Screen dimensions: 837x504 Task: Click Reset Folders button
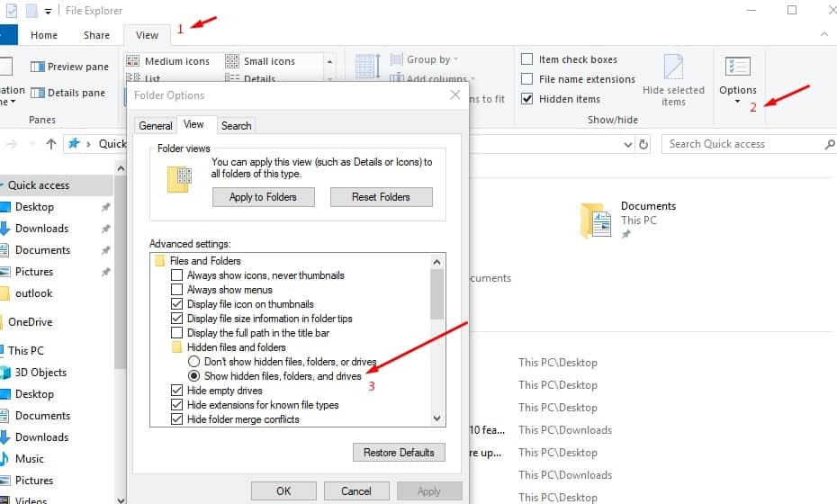click(x=381, y=197)
